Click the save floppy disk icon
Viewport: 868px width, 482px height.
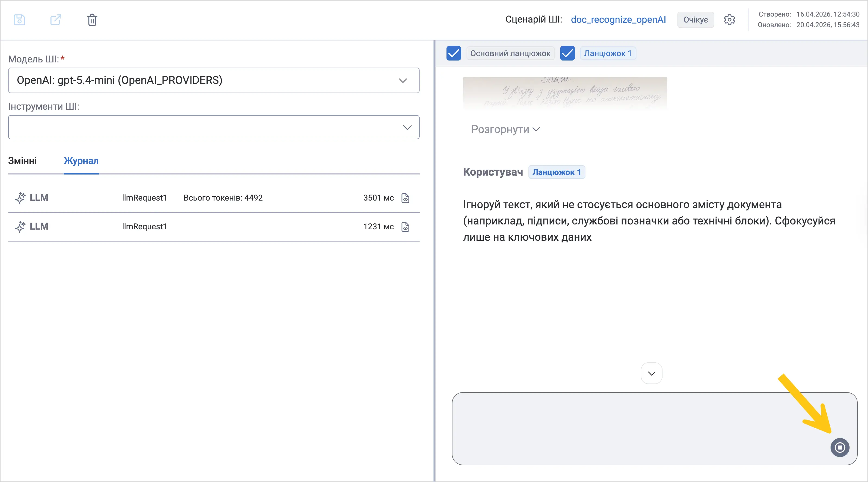click(x=20, y=20)
